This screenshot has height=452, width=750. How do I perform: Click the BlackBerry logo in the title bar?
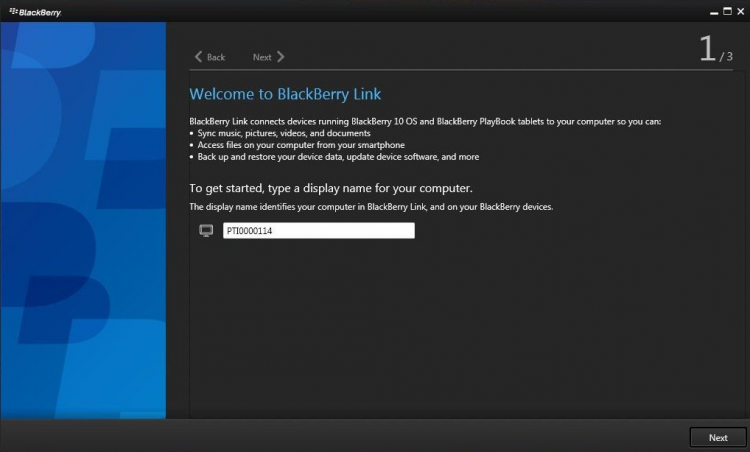coord(35,12)
